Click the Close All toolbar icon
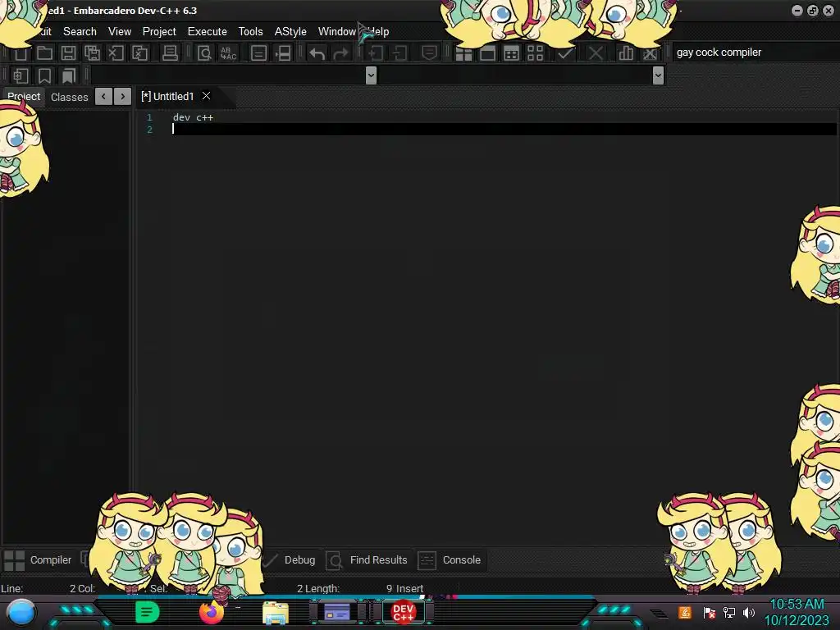Viewport: 840px width, 630px height. 139,52
